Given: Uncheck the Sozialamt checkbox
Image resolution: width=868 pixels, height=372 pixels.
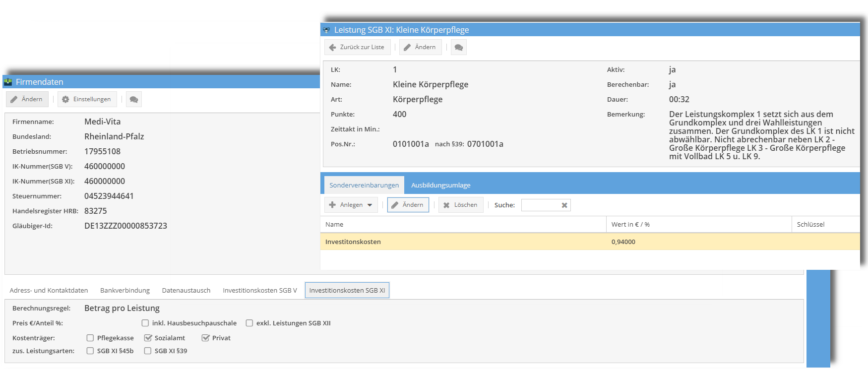Looking at the screenshot, I should [x=148, y=338].
